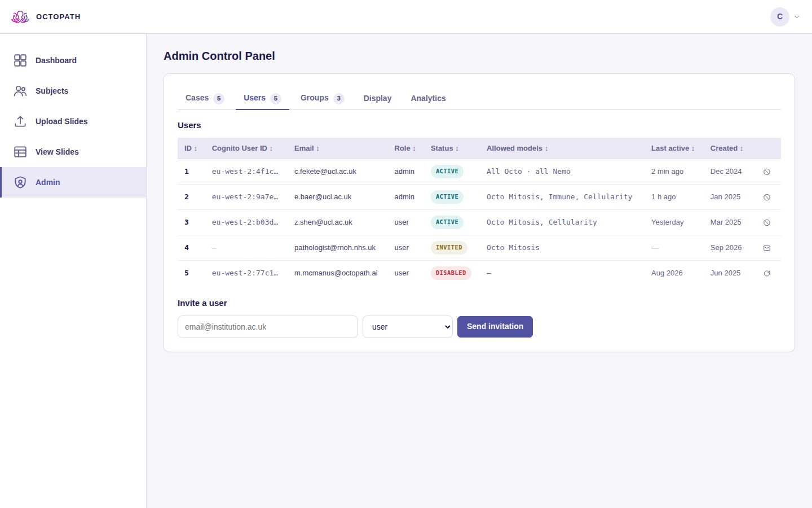Screen dimensions: 812x508
Task: Click 'Dec 2024' created cell
Action: click(x=726, y=172)
